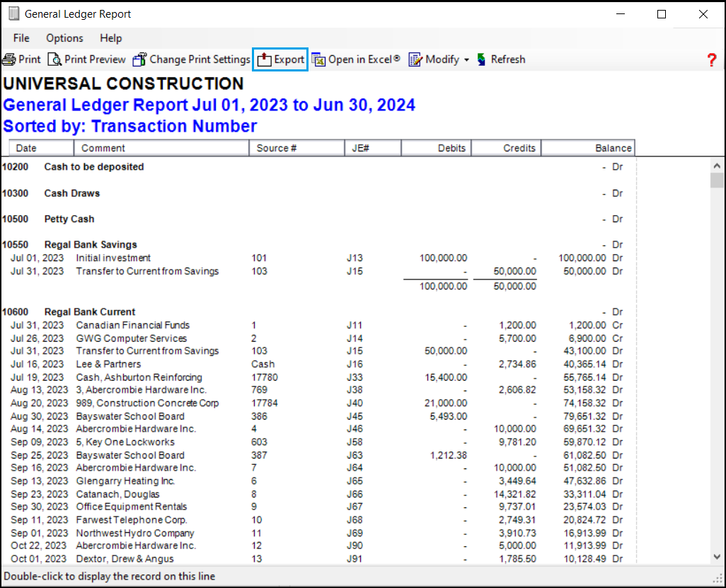726x588 pixels.
Task: Click Farwest Telephone Corp. entry
Action: coord(132,520)
